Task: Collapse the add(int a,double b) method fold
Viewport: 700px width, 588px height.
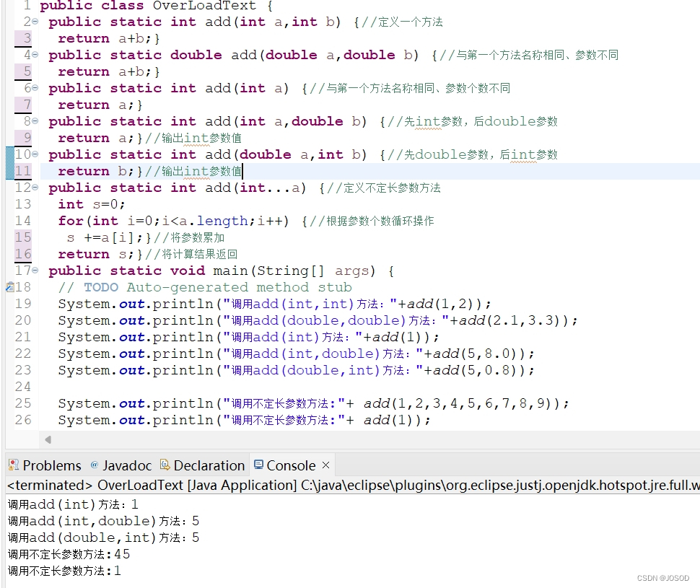Action: click(x=35, y=120)
